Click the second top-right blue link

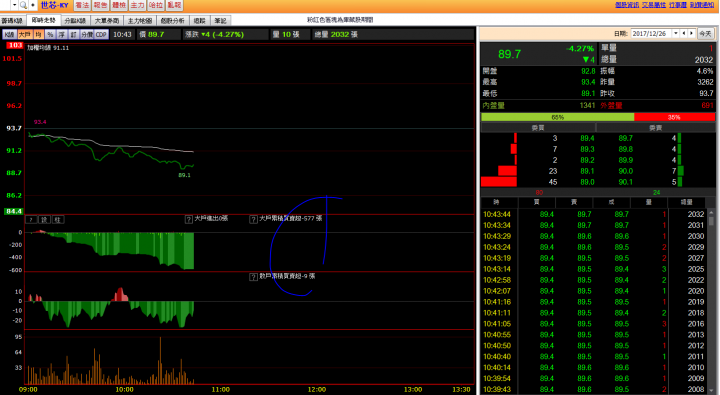(x=653, y=5)
